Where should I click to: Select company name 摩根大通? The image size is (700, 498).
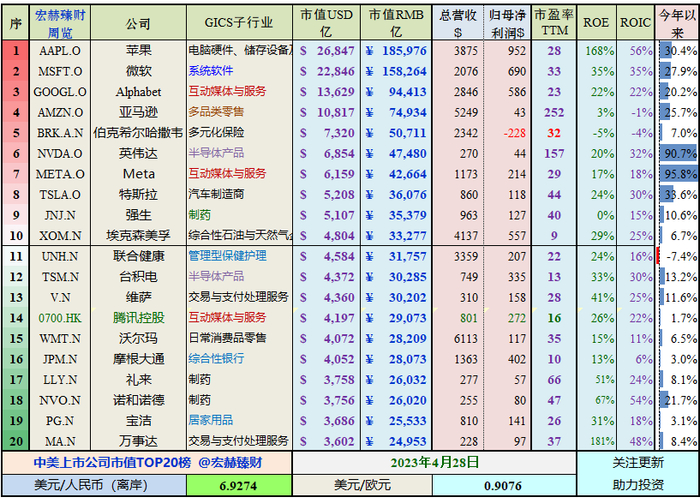click(138, 359)
